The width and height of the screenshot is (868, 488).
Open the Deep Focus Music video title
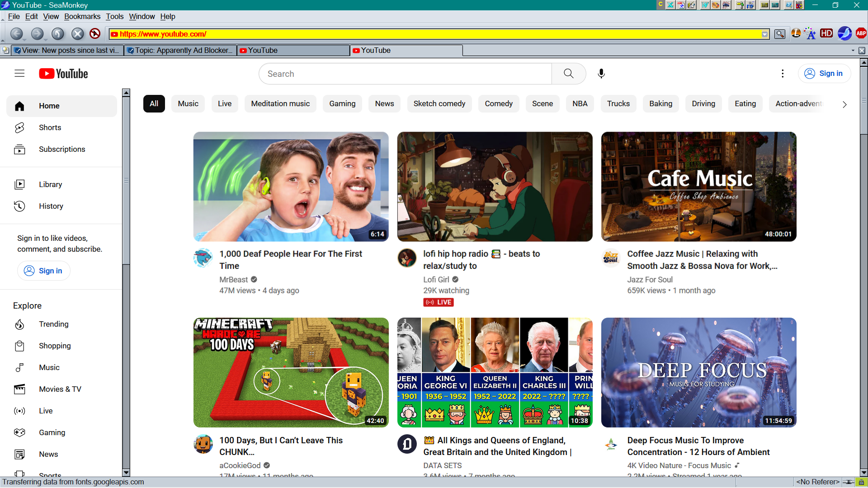click(698, 446)
